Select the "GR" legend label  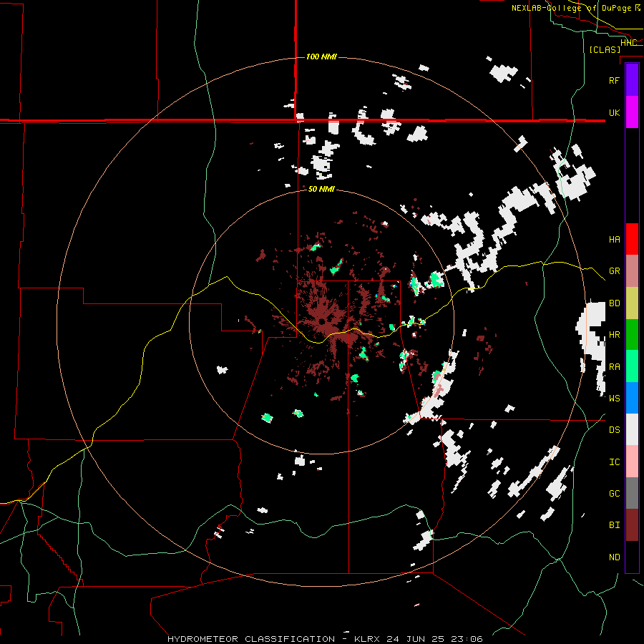[x=614, y=271]
